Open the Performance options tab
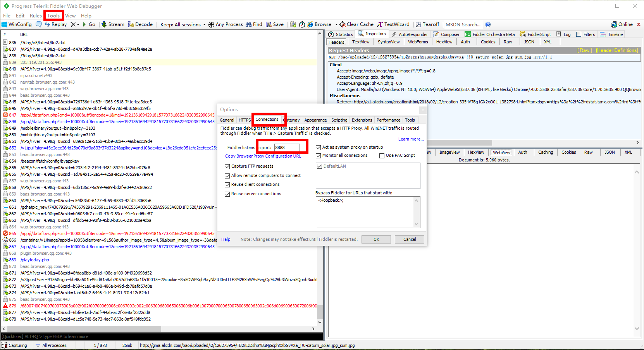 tap(388, 120)
